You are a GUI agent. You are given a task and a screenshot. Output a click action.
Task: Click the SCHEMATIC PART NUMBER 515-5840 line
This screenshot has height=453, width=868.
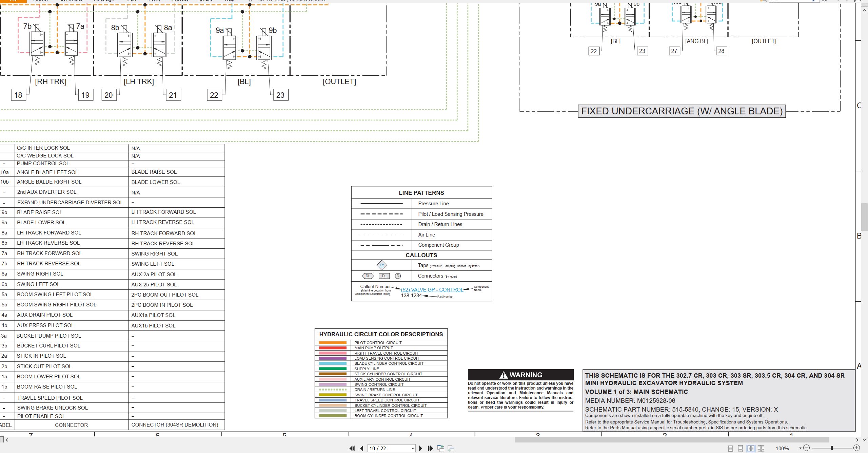pos(682,409)
